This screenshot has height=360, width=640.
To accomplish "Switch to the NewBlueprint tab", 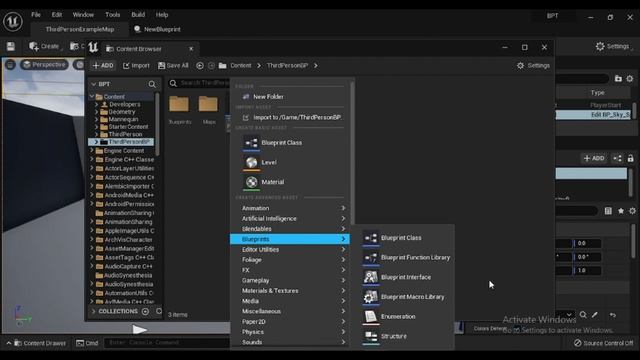I will coord(157,29).
